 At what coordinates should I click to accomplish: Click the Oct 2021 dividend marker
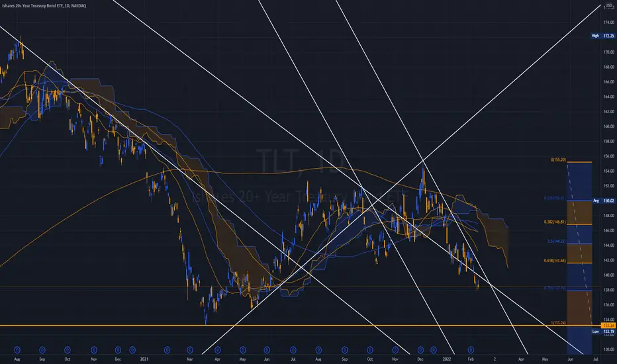(369, 350)
